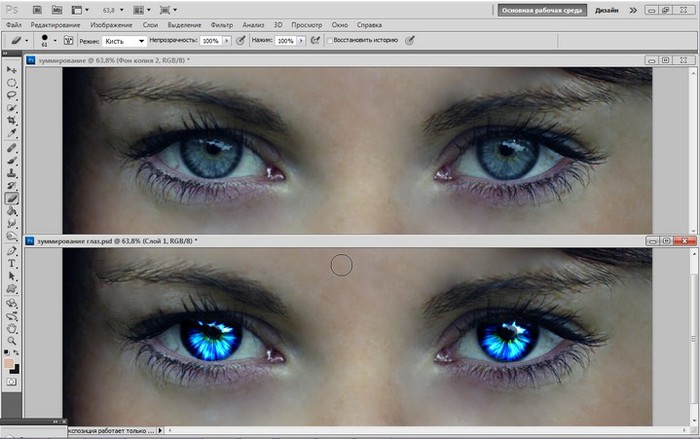Show more workspaces double-arrow button
Image resolution: width=700 pixels, height=439 pixels.
[x=633, y=10]
